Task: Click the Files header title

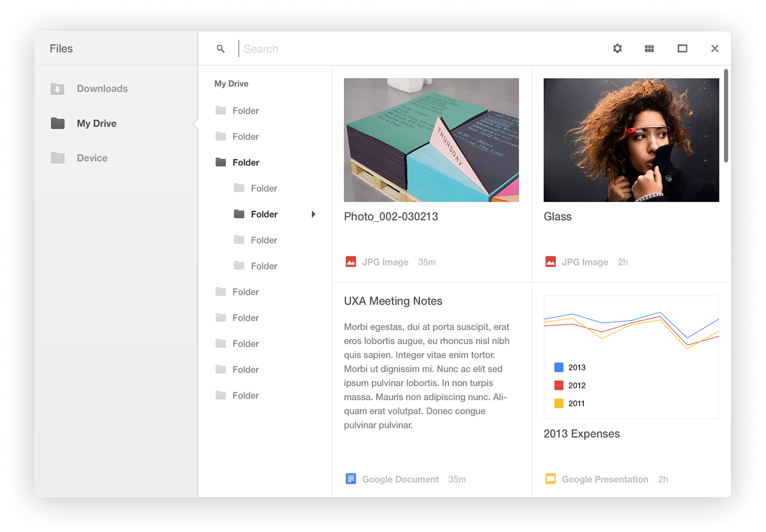Action: tap(61, 48)
